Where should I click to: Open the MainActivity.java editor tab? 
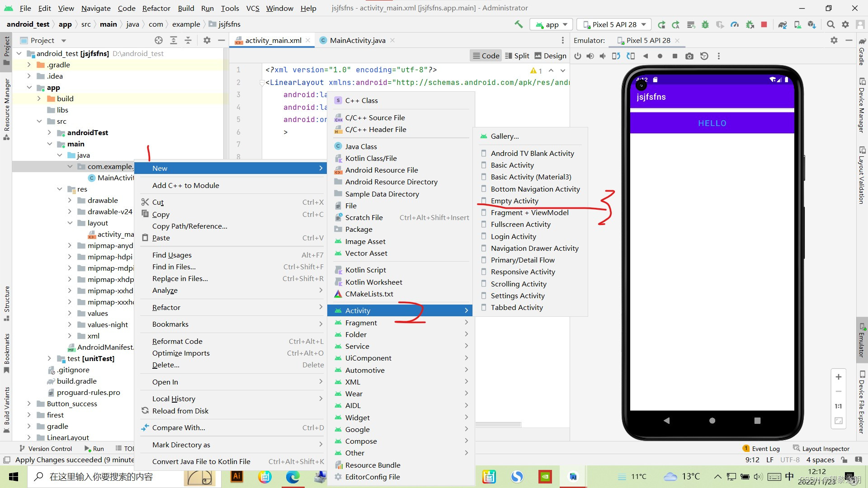click(x=357, y=40)
